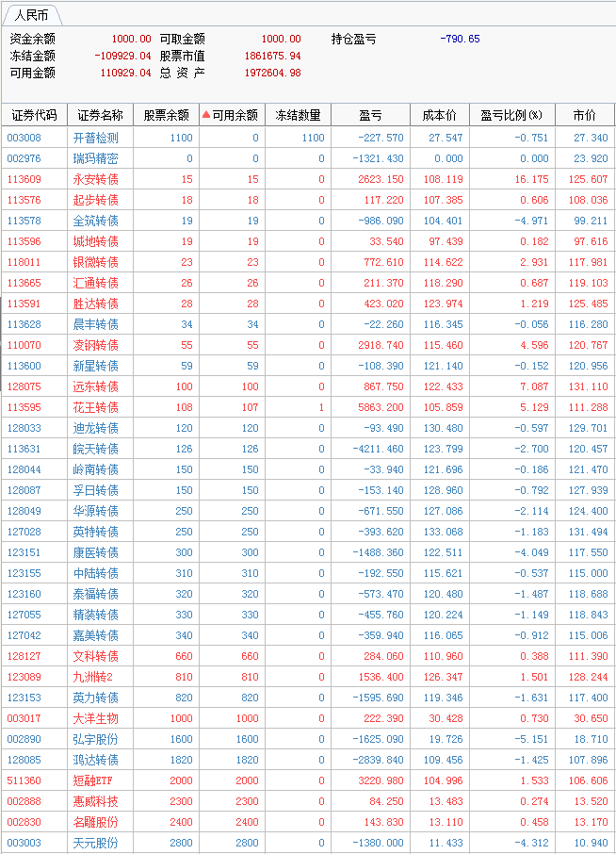616x854 pixels.
Task: Select the 九洲转2 row
Action: point(308,676)
